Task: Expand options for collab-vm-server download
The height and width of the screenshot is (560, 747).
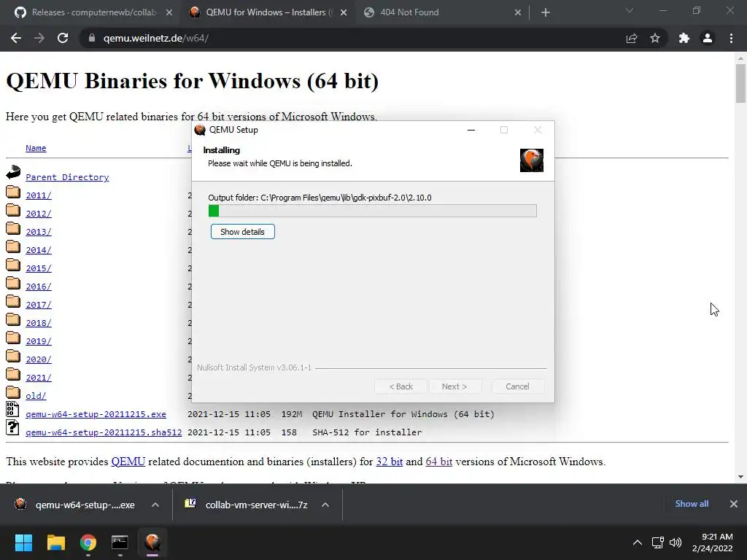Action: coord(325,505)
